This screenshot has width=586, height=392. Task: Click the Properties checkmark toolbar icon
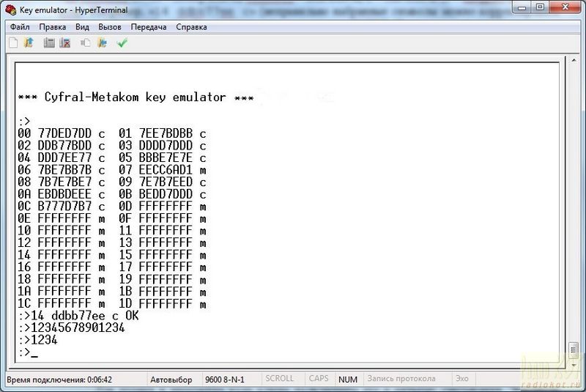[122, 43]
